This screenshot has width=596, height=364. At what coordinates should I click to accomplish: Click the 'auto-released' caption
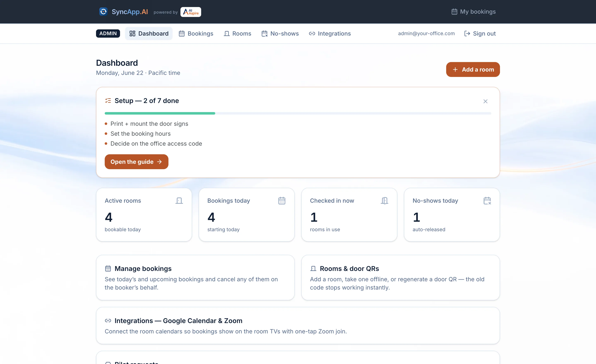click(429, 229)
